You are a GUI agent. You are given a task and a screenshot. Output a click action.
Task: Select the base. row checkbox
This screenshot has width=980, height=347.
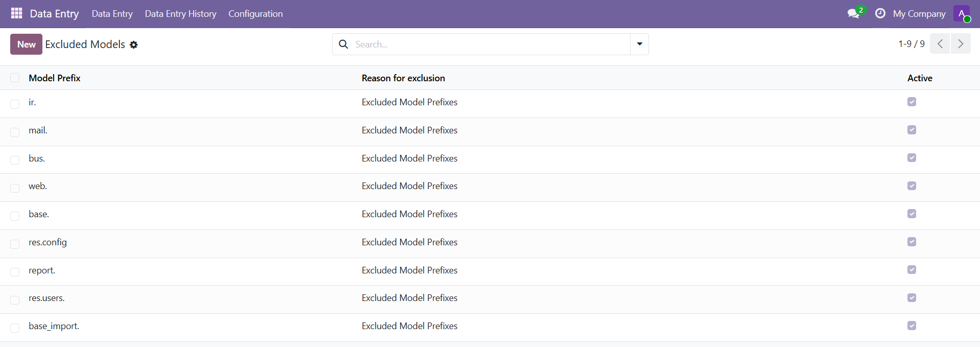[15, 216]
